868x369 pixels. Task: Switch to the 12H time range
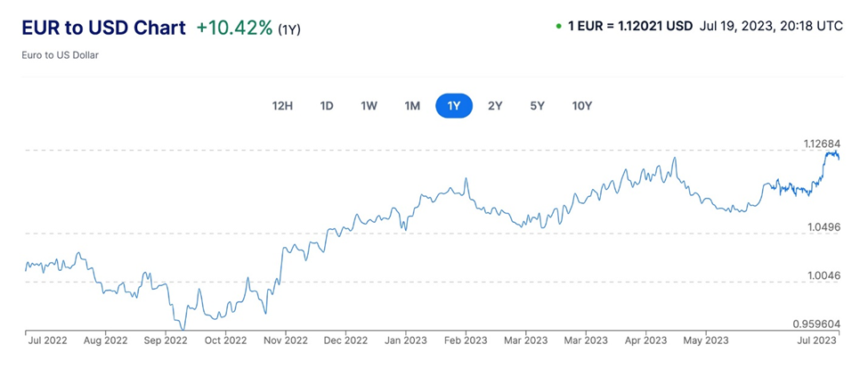coord(282,106)
